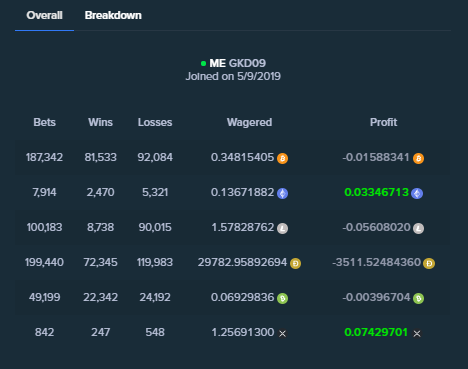
Task: Click the Wins column header
Action: pos(100,122)
